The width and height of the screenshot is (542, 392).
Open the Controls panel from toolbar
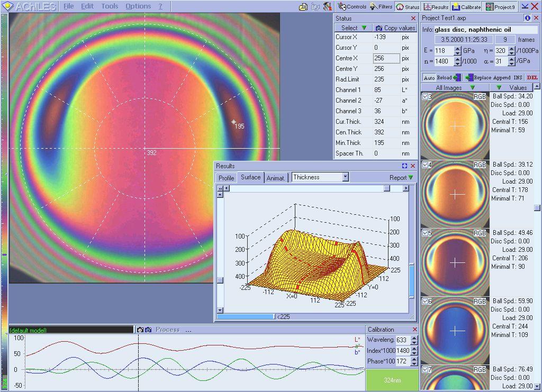click(352, 6)
